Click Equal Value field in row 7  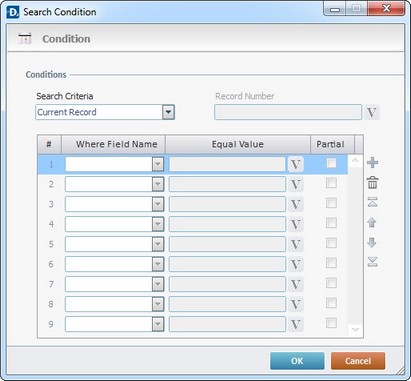tap(227, 284)
